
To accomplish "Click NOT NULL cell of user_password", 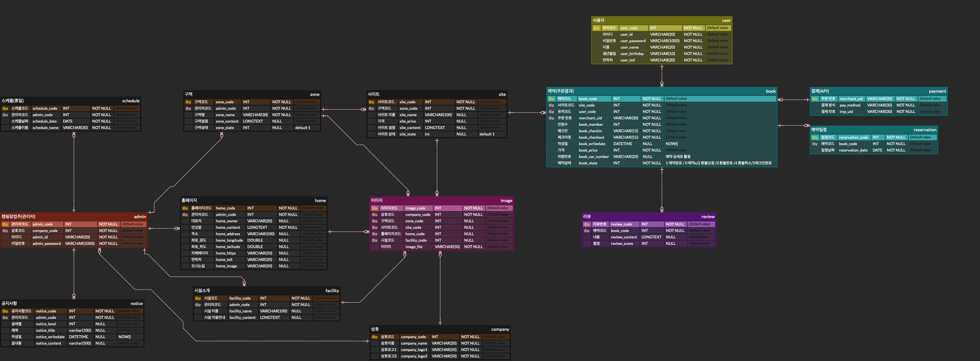I will click(x=693, y=41).
